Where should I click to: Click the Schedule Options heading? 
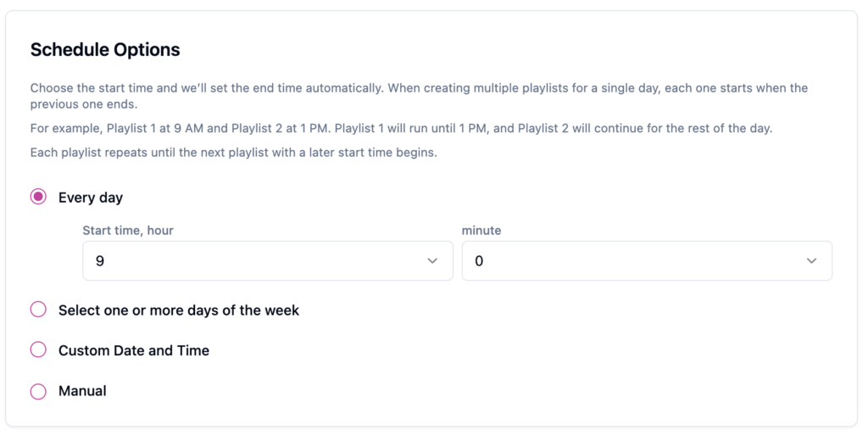pyautogui.click(x=105, y=50)
